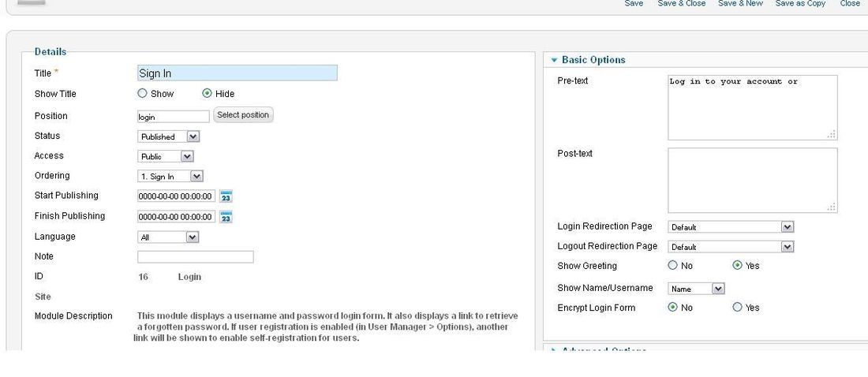Open the Access Public dropdown

[166, 157]
